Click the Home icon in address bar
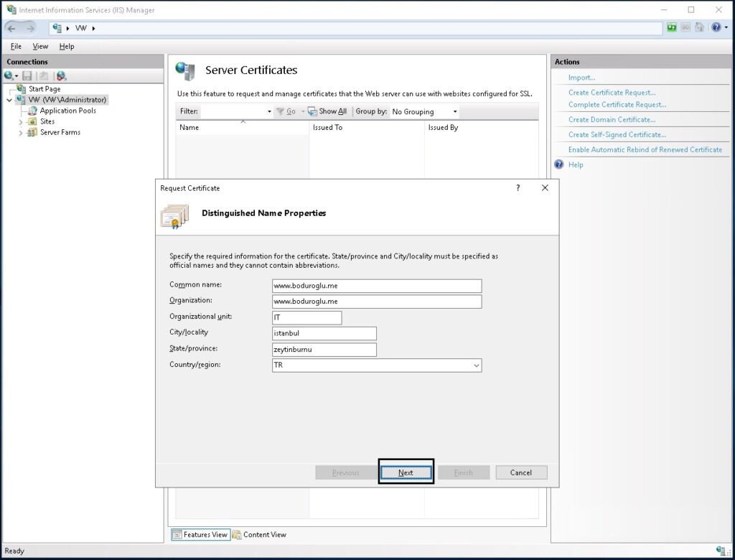This screenshot has height=560, width=735. [699, 28]
